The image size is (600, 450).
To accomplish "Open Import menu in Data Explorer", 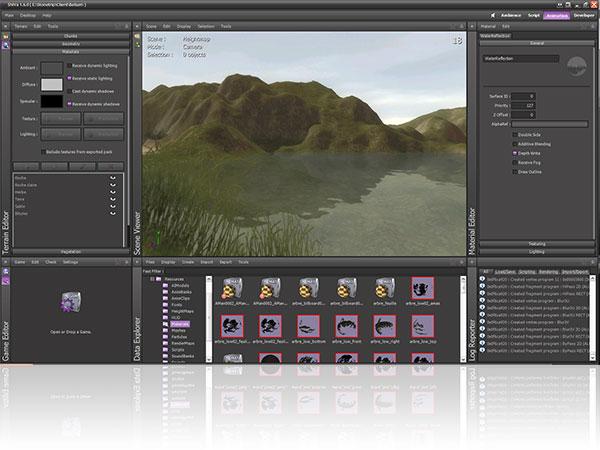I will (207, 262).
